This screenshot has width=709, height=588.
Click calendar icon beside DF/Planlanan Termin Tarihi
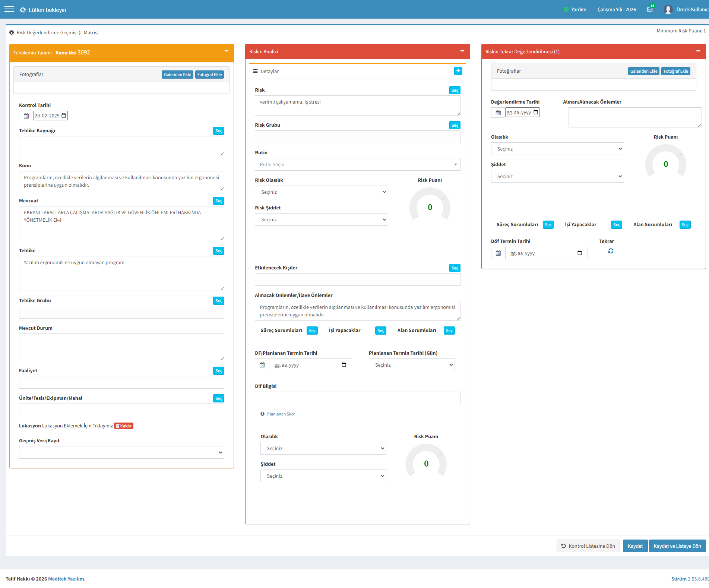tap(262, 365)
